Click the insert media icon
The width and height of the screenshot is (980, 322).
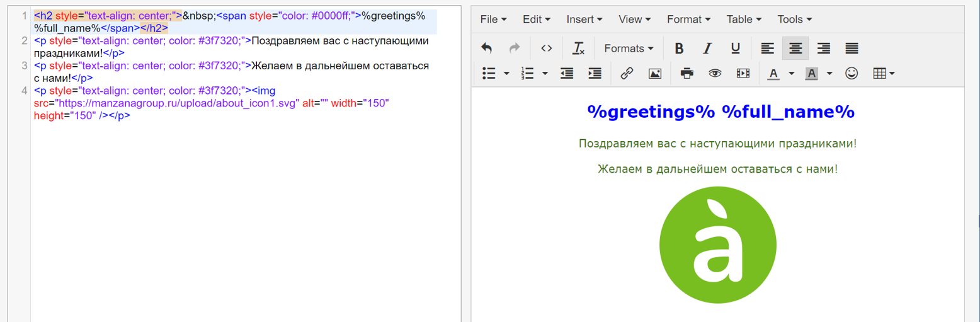pos(743,74)
